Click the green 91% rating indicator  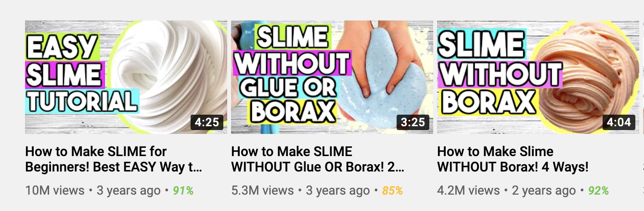click(x=183, y=191)
